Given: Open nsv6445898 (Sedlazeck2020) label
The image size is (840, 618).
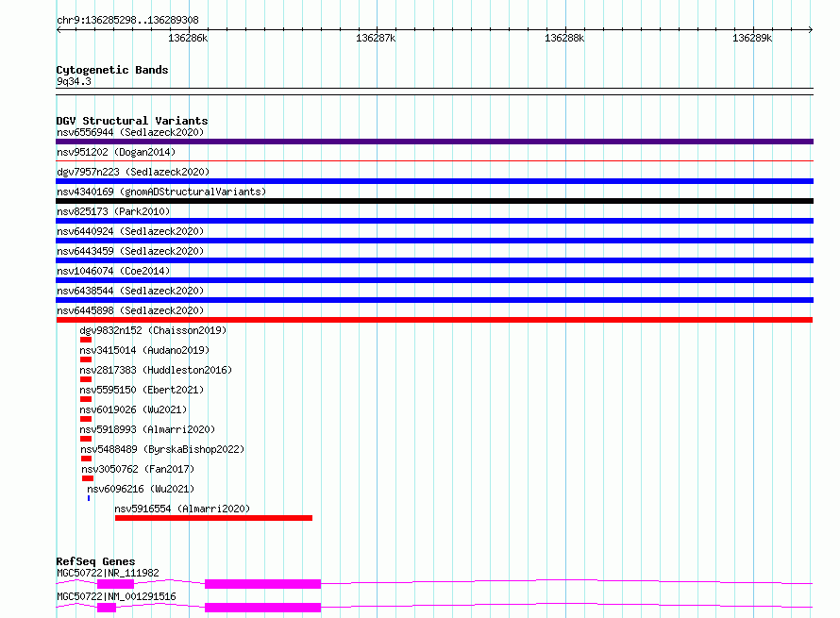Looking at the screenshot, I should (x=130, y=310).
